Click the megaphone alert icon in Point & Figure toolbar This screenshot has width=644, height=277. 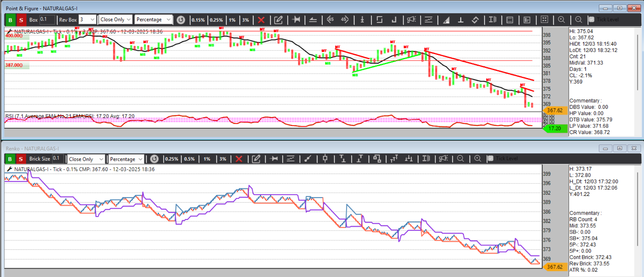411,20
